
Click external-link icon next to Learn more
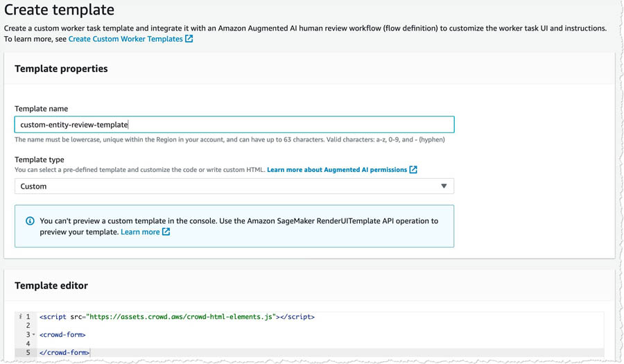(x=166, y=232)
